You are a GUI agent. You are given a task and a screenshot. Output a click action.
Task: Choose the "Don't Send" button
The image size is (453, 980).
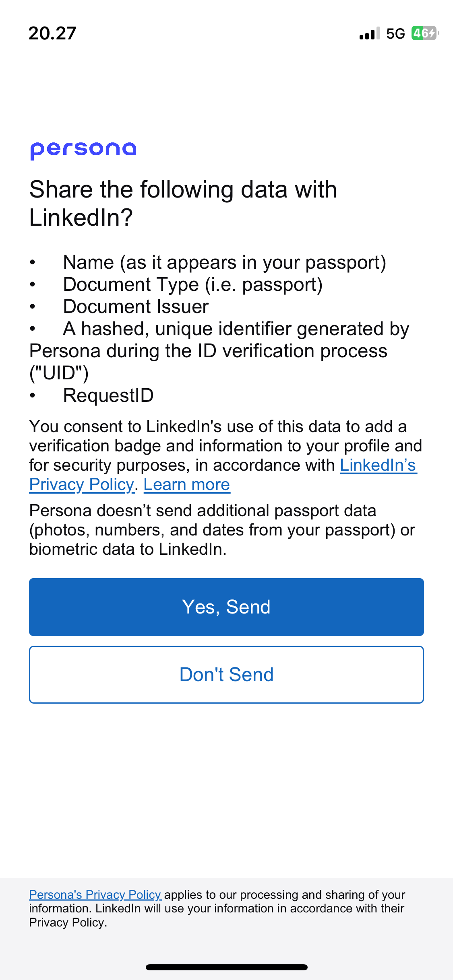226,675
